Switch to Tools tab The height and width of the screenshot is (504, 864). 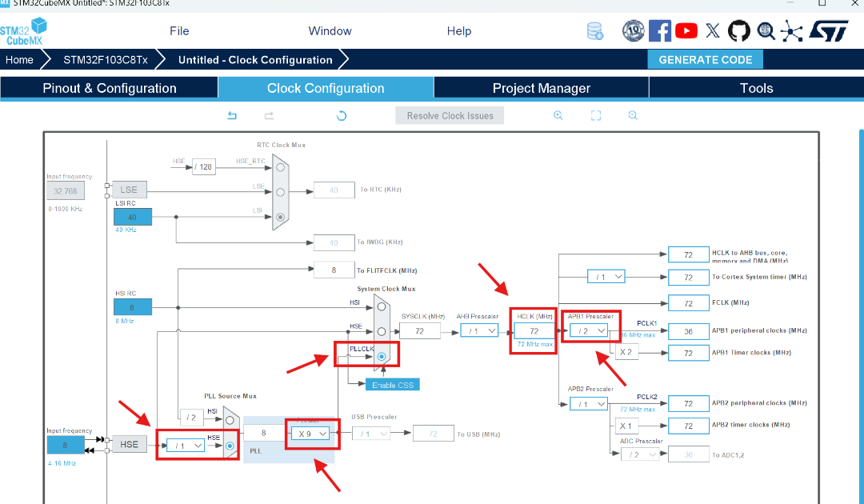pyautogui.click(x=757, y=88)
